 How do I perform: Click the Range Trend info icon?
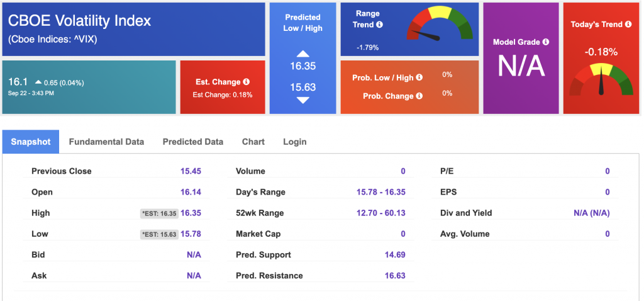[x=380, y=25]
